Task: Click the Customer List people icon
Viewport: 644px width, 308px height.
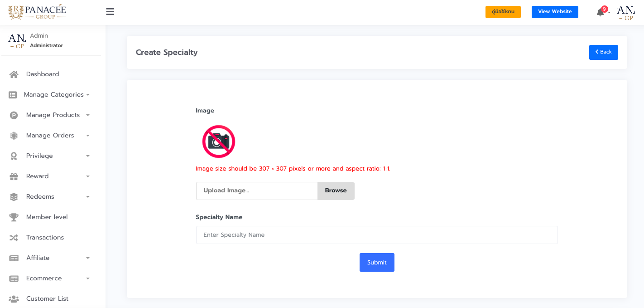Action: pyautogui.click(x=14, y=299)
